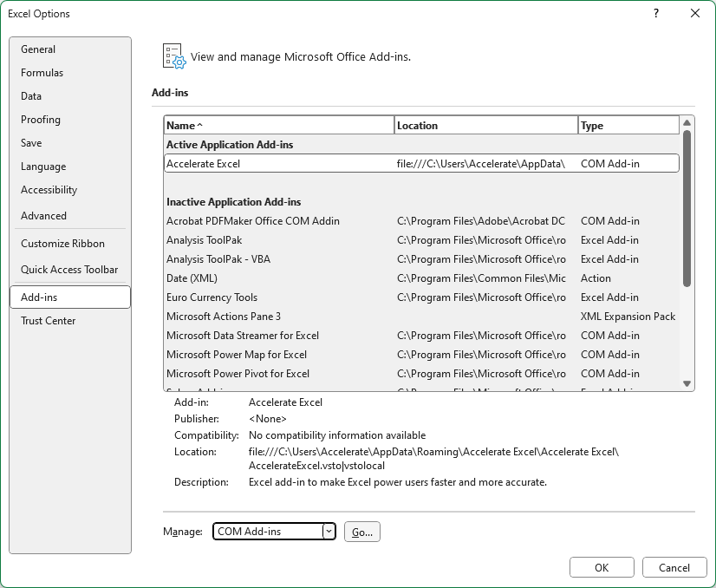Select the Data category
This screenshot has height=588, width=716.
coord(70,96)
